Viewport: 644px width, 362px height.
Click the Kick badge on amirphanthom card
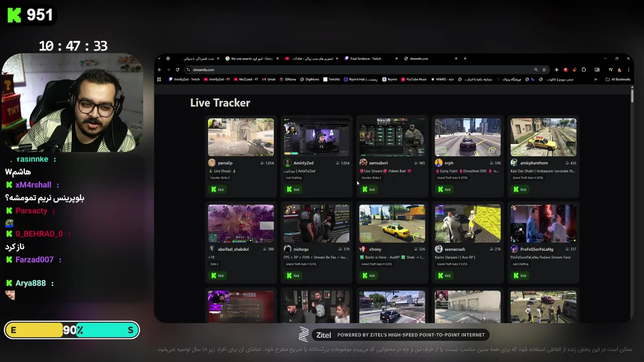click(x=520, y=190)
